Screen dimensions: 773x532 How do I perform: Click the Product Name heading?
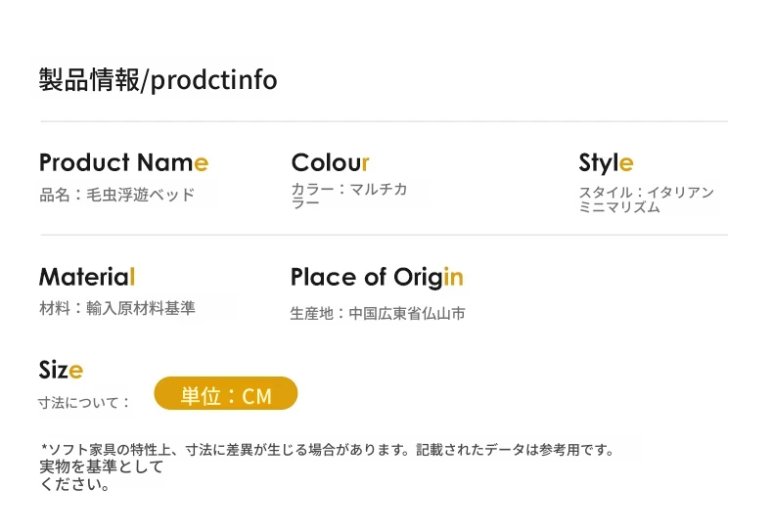(x=123, y=162)
